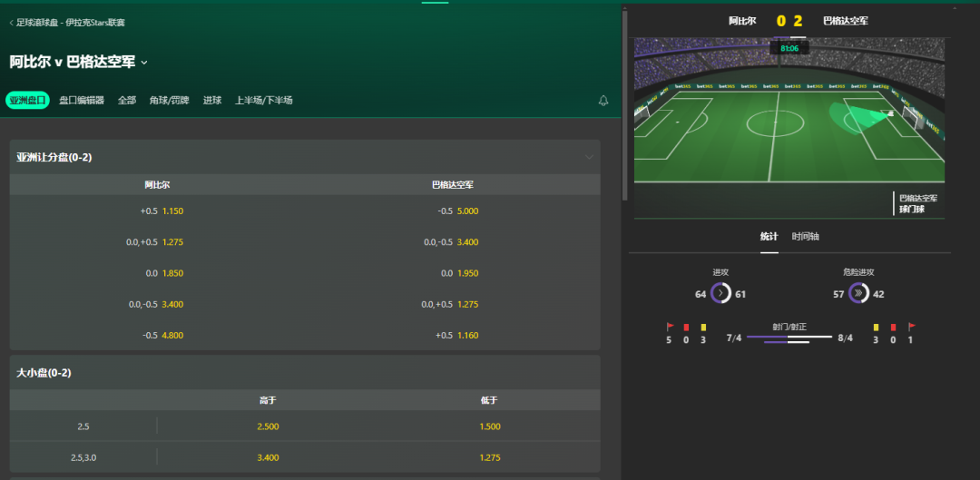Click the left team's red card icon
Screen dimensions: 980x480
click(x=686, y=327)
